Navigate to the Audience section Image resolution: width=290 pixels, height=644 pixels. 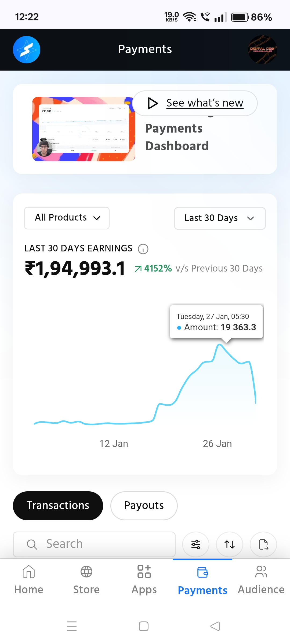261,580
